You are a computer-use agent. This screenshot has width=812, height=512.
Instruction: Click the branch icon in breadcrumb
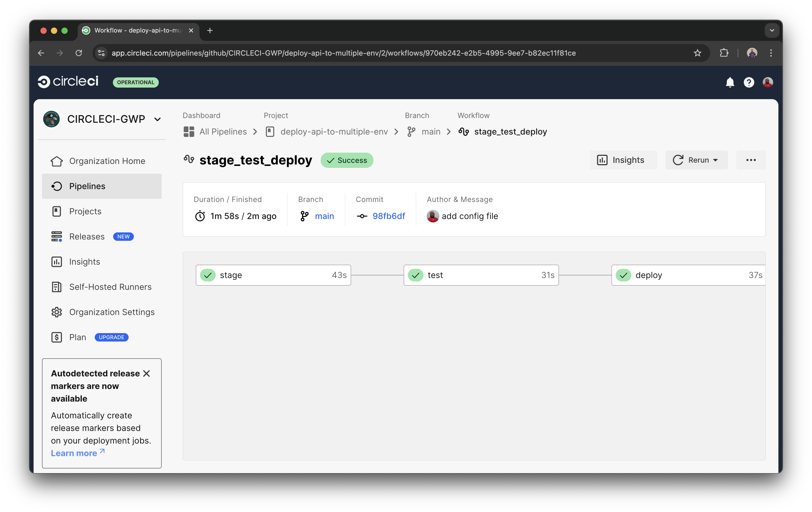point(411,131)
